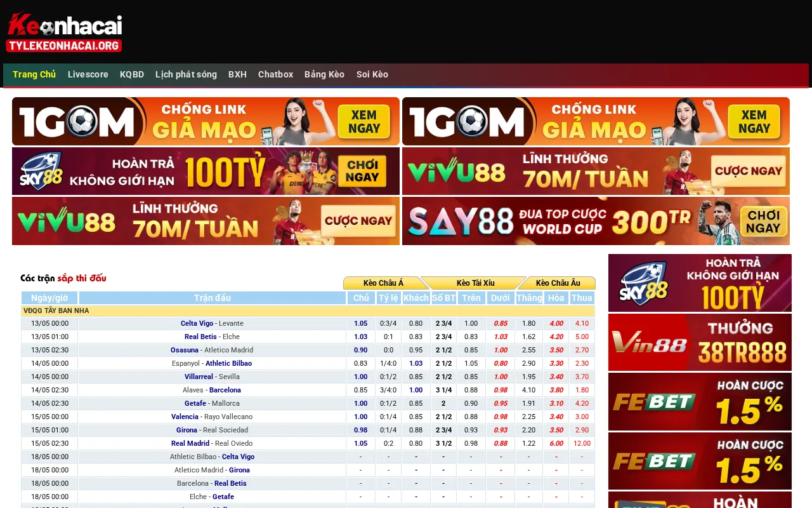Click 6.00 draw odds in Real Madrid row
The height and width of the screenshot is (508, 812).
click(x=556, y=443)
